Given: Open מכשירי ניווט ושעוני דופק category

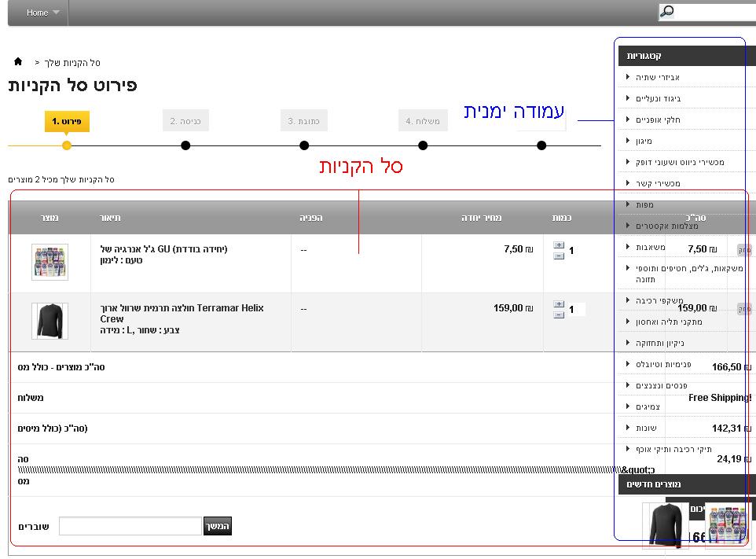Looking at the screenshot, I should 680,162.
